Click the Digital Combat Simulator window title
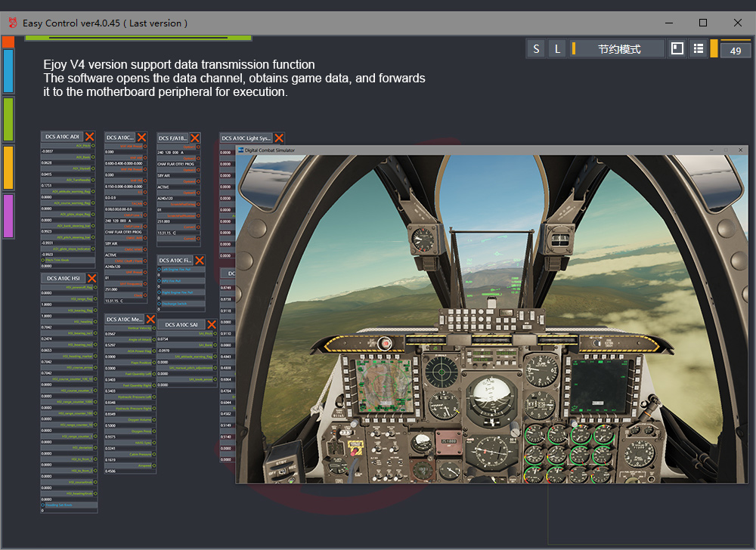756x550 pixels. 270,150
